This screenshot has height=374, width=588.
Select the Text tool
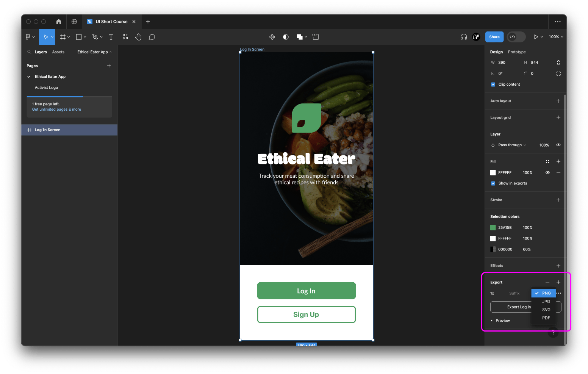point(111,37)
